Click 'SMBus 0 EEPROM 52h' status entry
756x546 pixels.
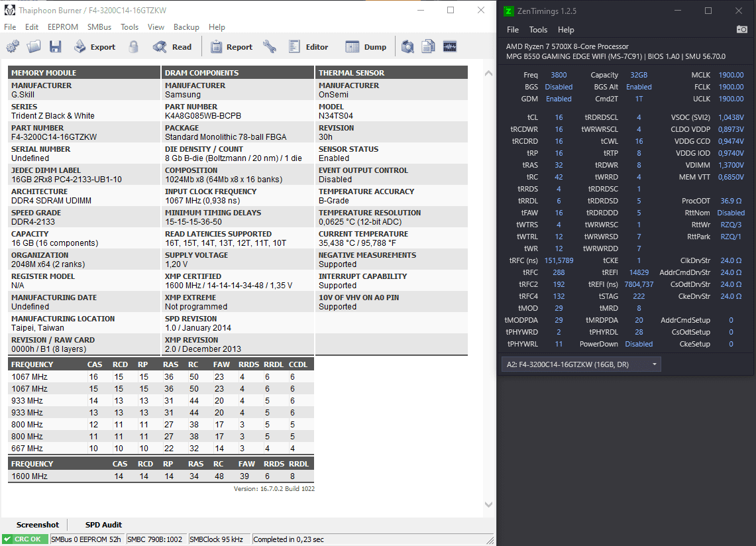(x=86, y=539)
